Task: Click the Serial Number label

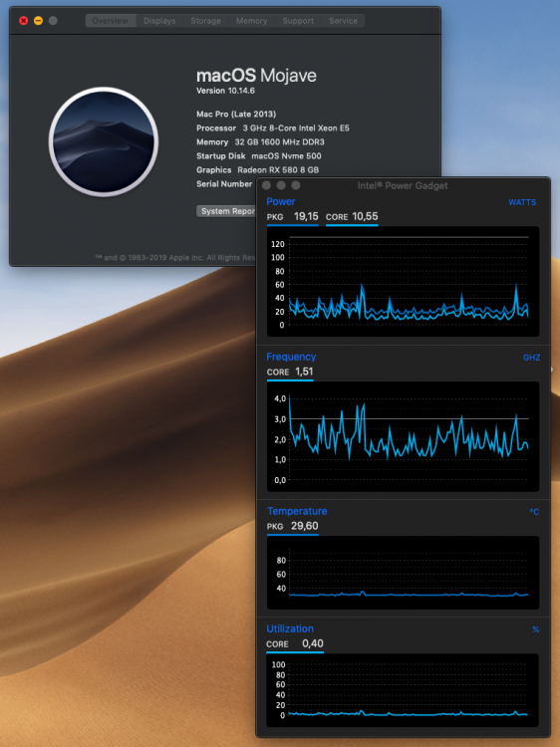Action: coord(224,184)
